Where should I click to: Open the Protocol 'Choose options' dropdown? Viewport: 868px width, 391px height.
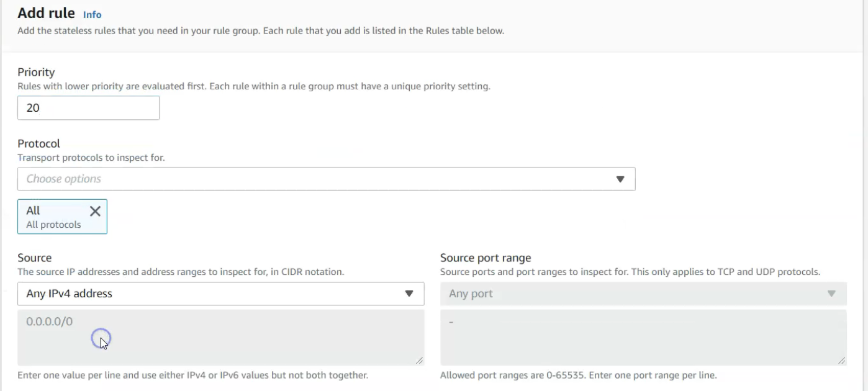[317, 179]
